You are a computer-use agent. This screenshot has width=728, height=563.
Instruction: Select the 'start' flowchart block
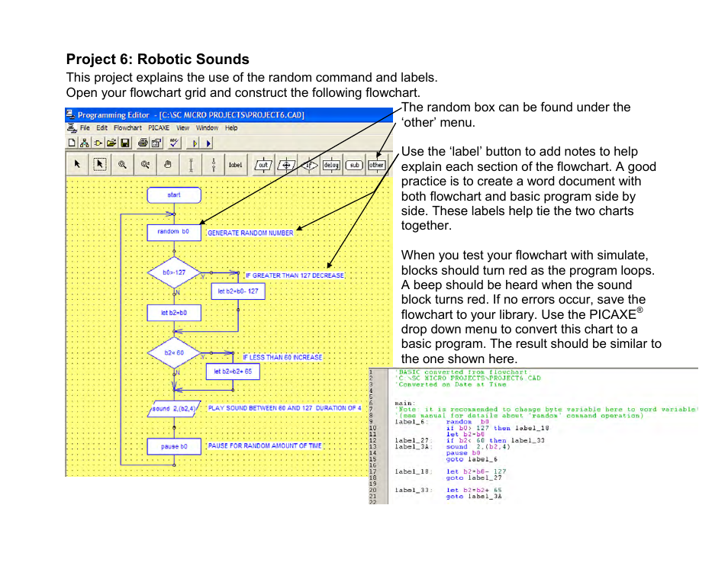[x=174, y=195]
